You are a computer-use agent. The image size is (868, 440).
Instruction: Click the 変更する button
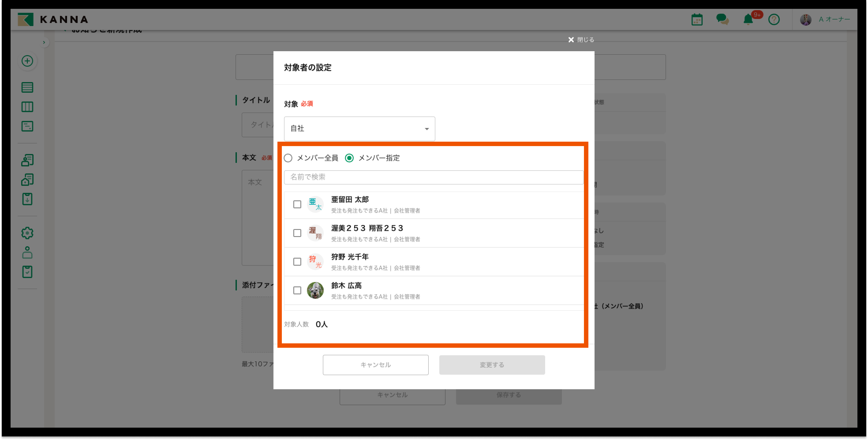[x=492, y=365]
